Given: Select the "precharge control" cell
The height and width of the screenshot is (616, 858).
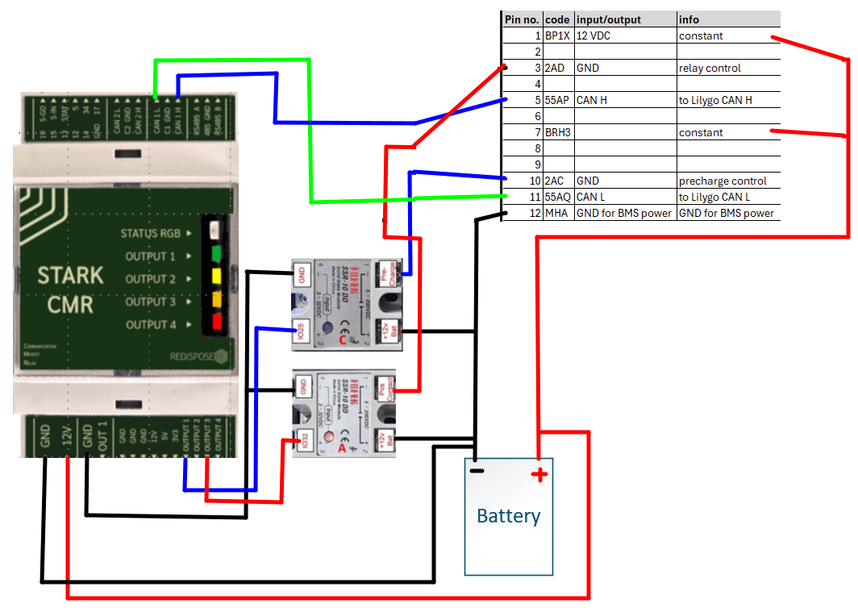Looking at the screenshot, I should click(723, 181).
